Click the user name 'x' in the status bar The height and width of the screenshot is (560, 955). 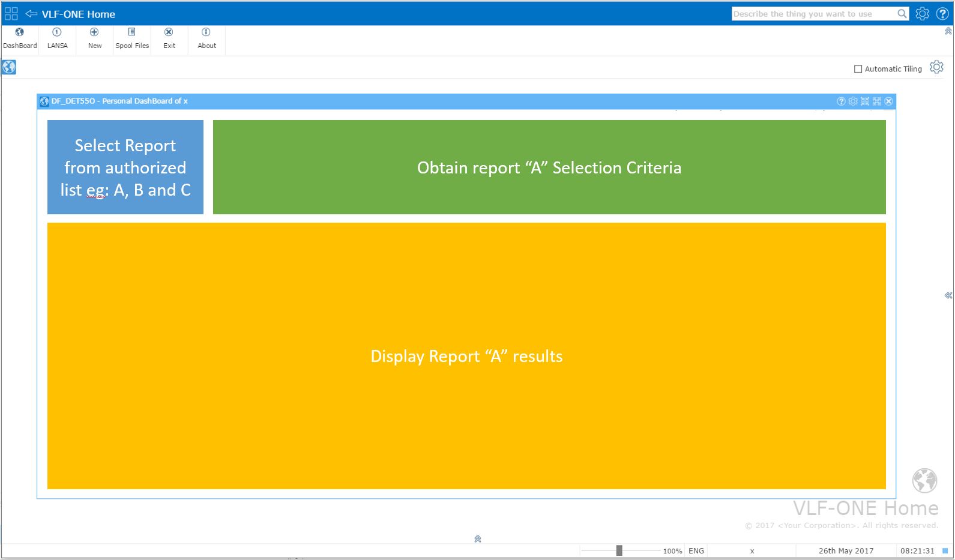tap(752, 551)
